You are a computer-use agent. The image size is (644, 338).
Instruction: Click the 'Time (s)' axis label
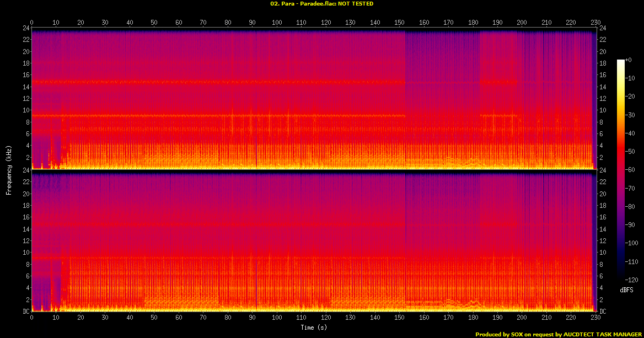[x=312, y=328]
